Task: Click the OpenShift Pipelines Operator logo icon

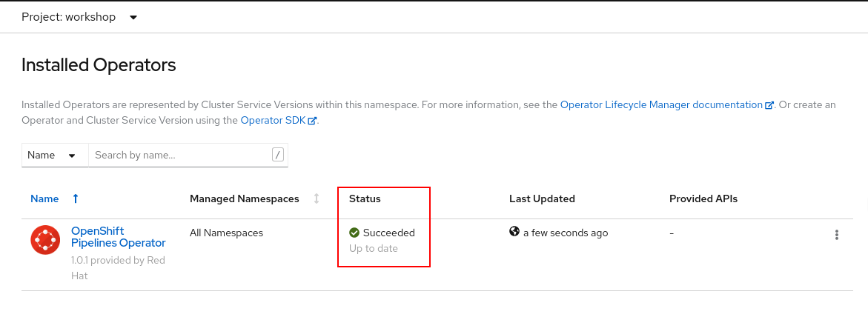Action: pyautogui.click(x=45, y=239)
